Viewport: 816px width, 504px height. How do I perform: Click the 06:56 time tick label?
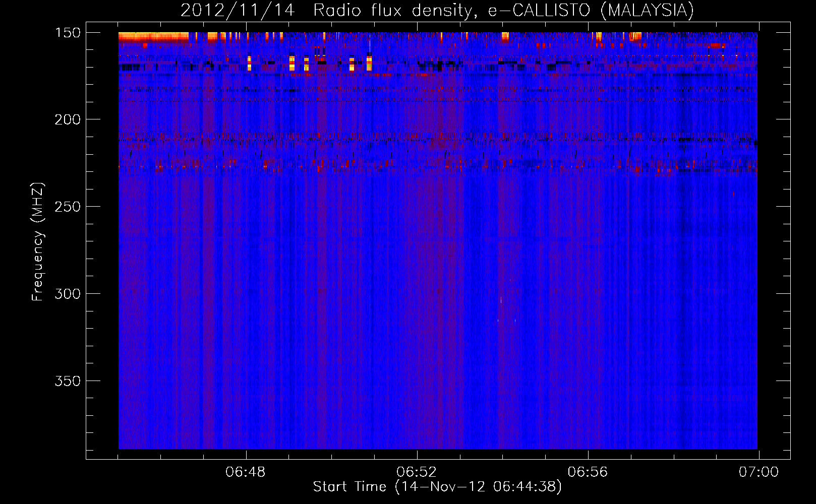tap(588, 472)
